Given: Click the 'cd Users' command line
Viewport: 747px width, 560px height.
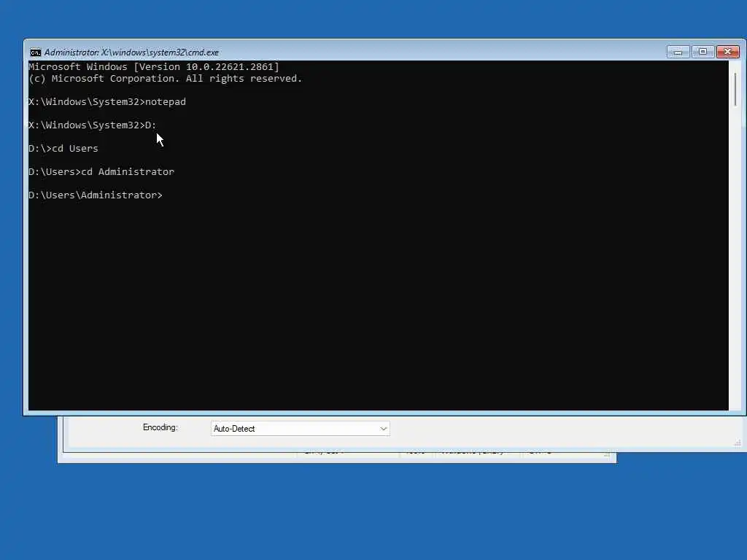Looking at the screenshot, I should pos(63,149).
